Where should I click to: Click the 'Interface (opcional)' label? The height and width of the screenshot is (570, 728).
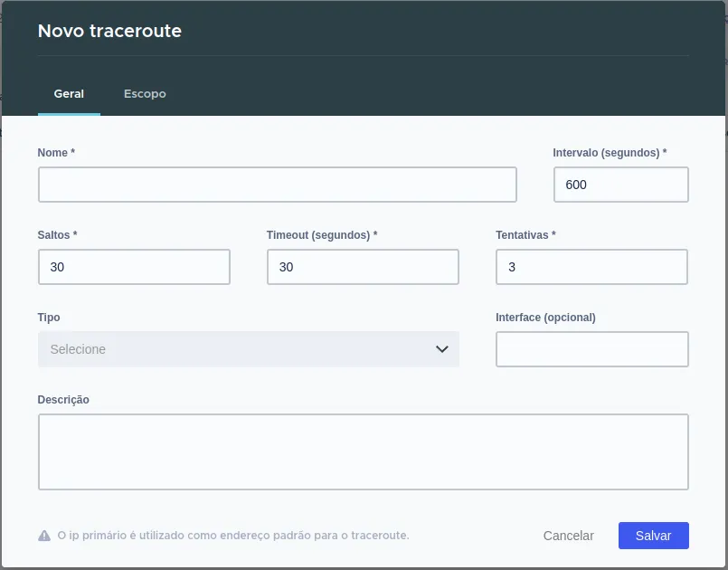click(x=545, y=318)
